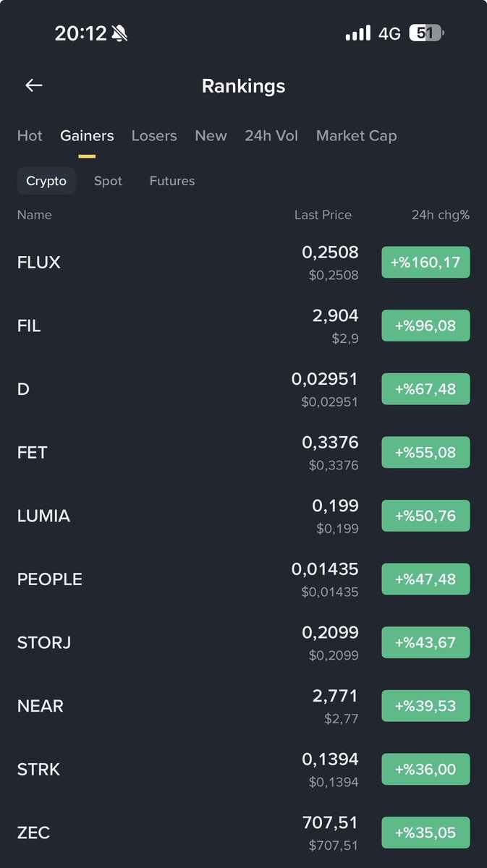487x868 pixels.
Task: Select the Futures filter chip
Action: click(x=172, y=181)
